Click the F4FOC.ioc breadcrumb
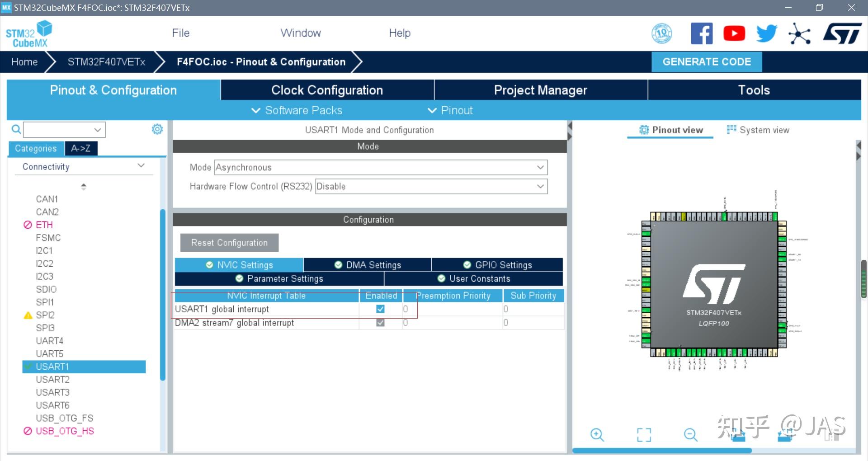The width and height of the screenshot is (868, 461). (261, 62)
